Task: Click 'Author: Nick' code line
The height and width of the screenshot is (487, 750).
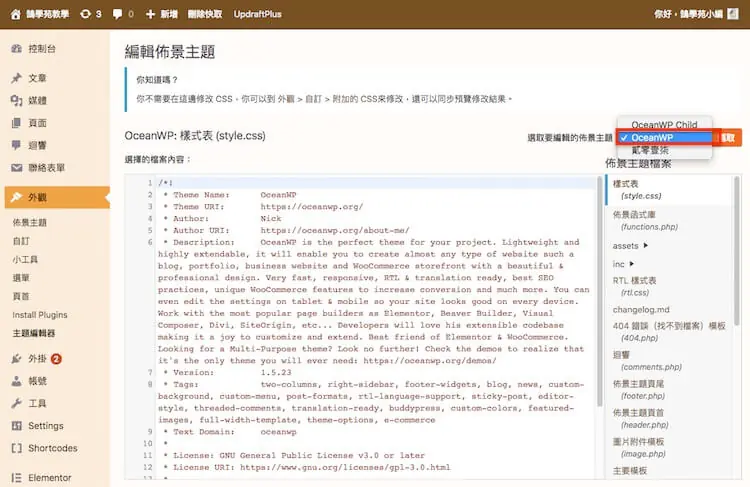Action: (x=222, y=218)
